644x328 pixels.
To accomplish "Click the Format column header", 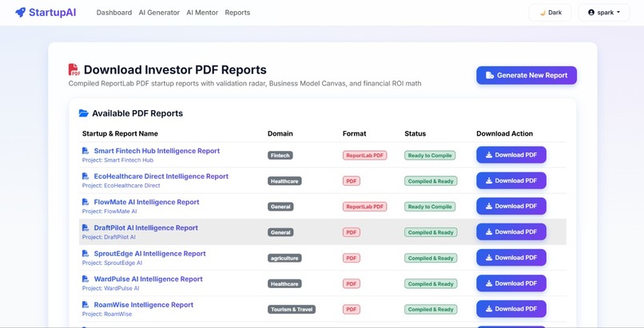I will pos(355,133).
